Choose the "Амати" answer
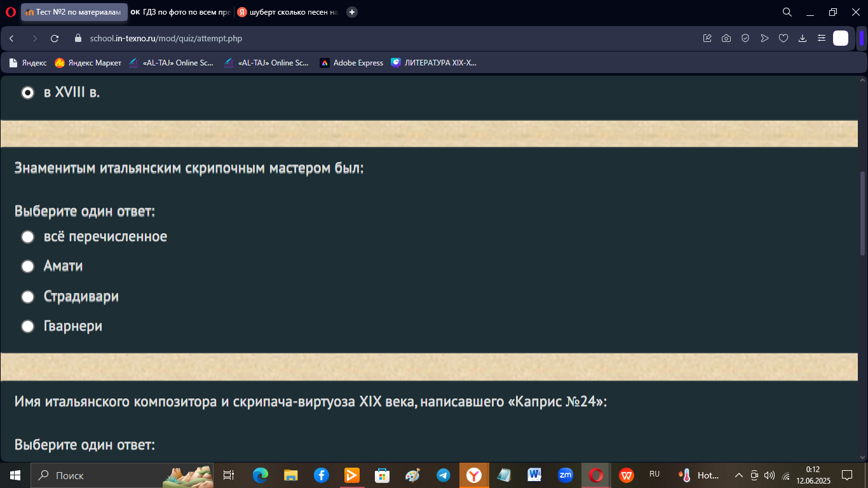 [27, 266]
